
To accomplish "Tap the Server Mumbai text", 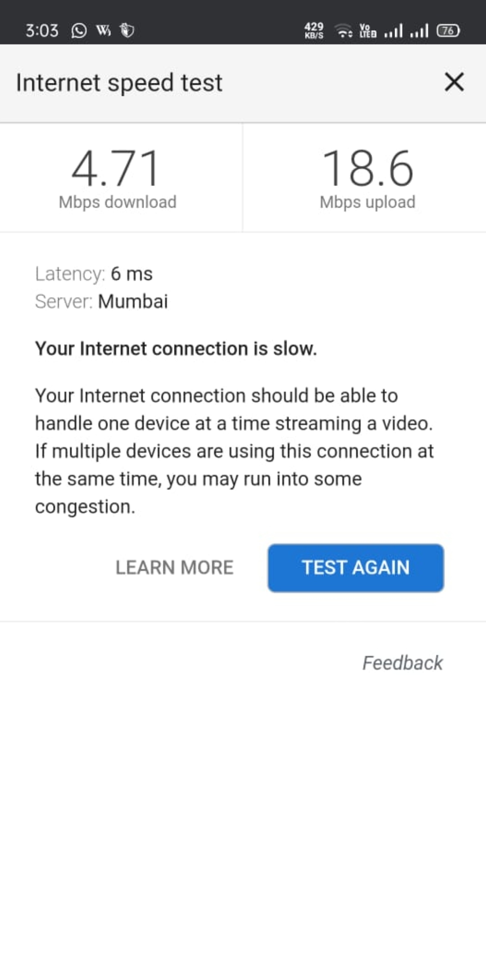I will coord(102,301).
